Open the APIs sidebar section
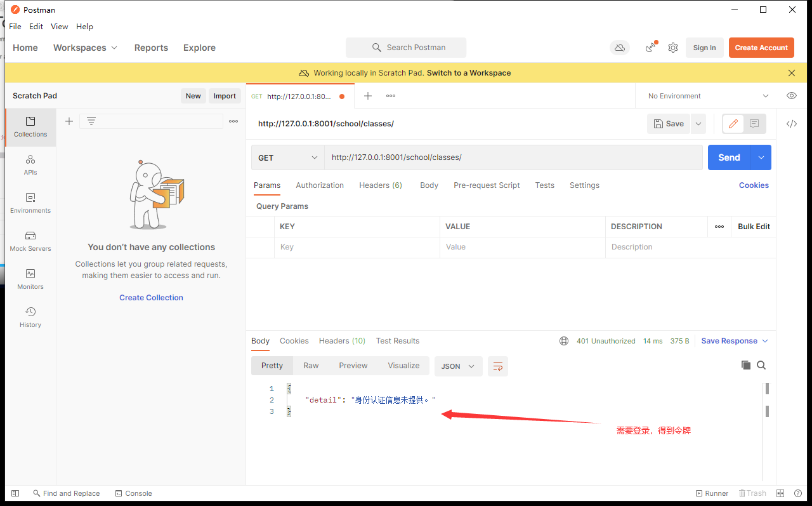 coord(30,165)
